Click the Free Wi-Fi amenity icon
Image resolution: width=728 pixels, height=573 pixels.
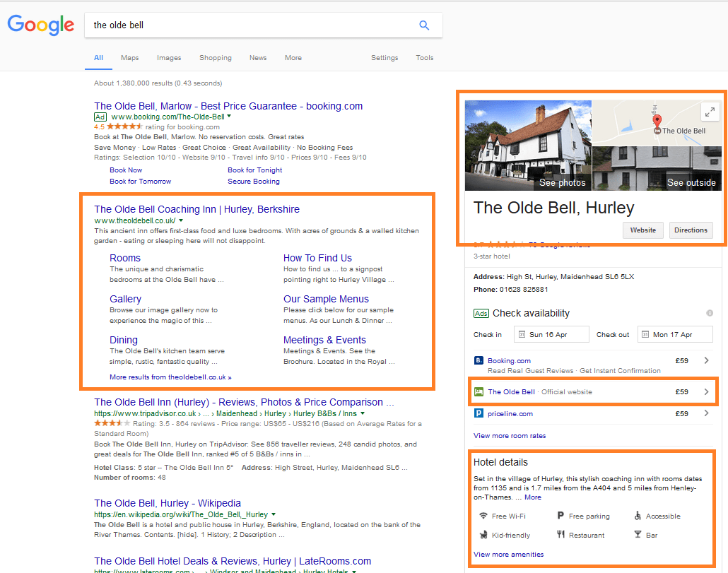[483, 516]
